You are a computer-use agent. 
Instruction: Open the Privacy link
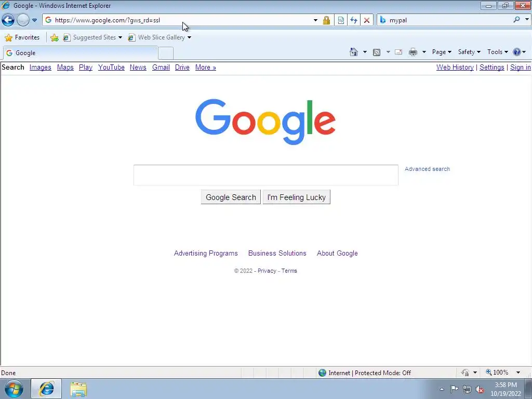point(267,271)
